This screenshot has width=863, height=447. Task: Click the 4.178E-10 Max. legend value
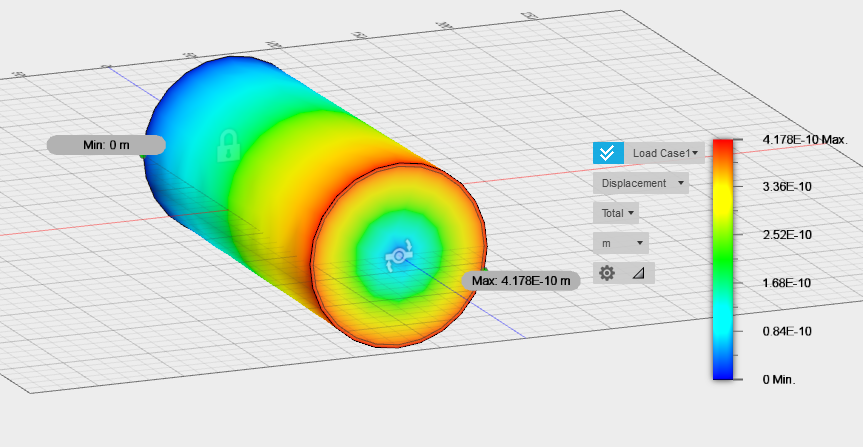(805, 140)
